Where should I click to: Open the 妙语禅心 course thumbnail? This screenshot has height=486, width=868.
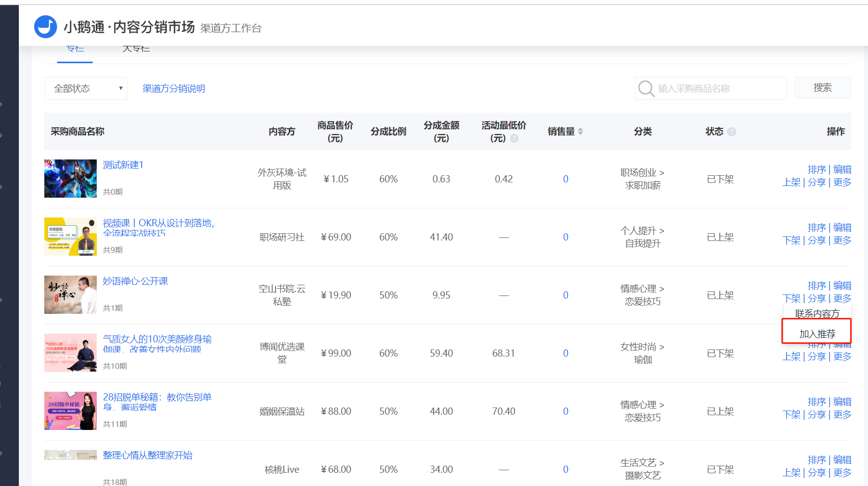(70, 294)
